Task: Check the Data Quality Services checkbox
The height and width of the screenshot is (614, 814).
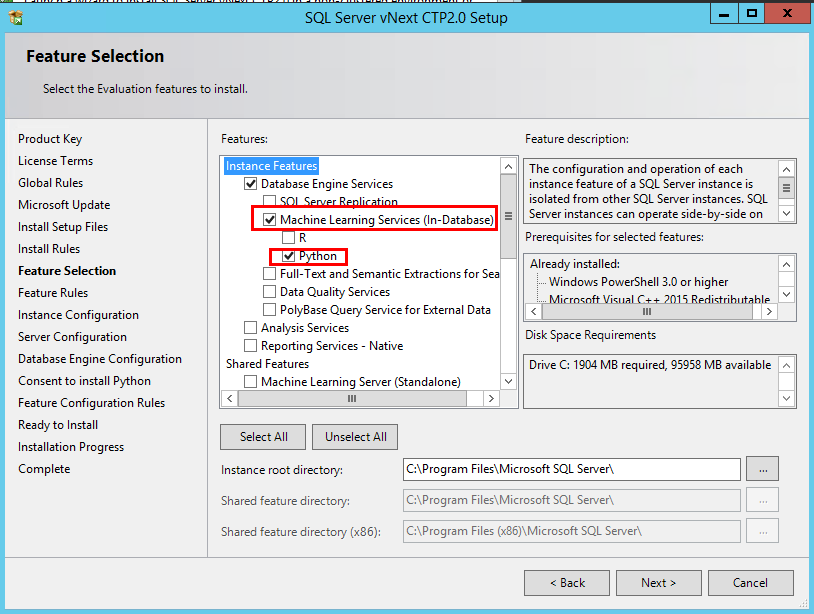Action: 269,292
